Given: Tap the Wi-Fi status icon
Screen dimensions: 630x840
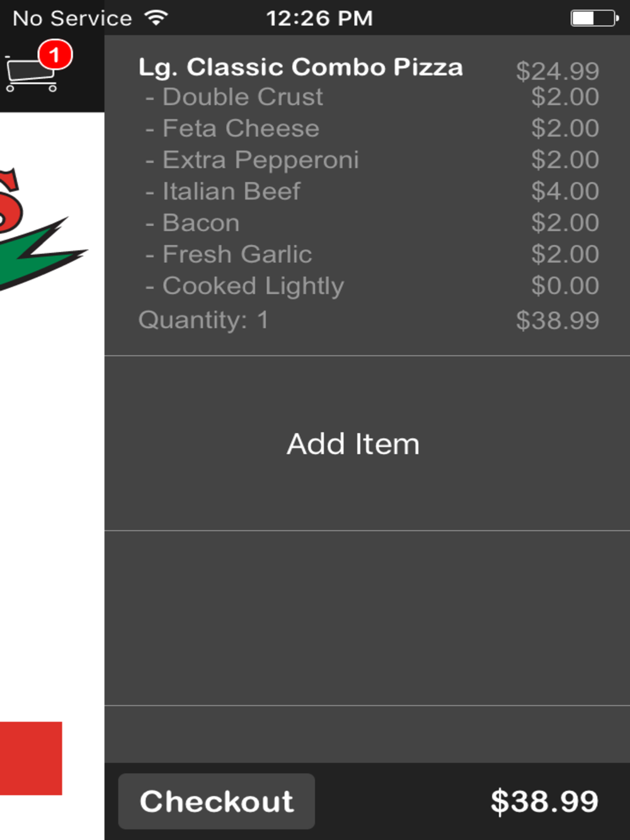Looking at the screenshot, I should pos(156,18).
